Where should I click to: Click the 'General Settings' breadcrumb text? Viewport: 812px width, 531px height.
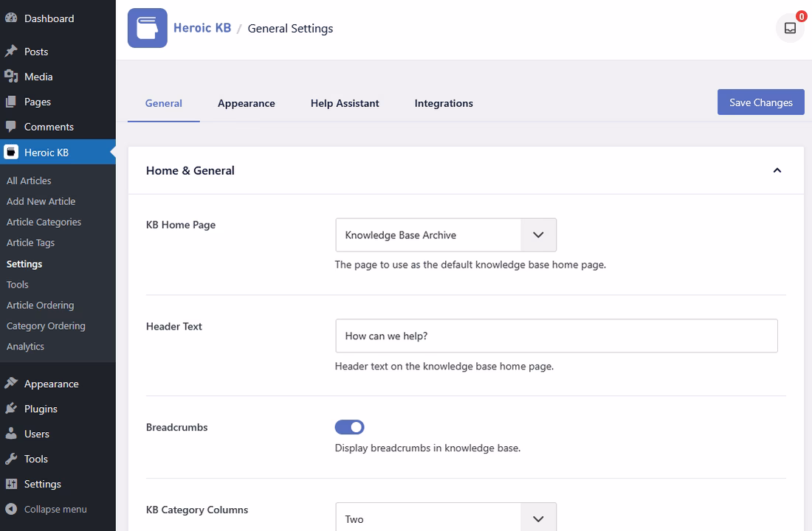tap(291, 29)
